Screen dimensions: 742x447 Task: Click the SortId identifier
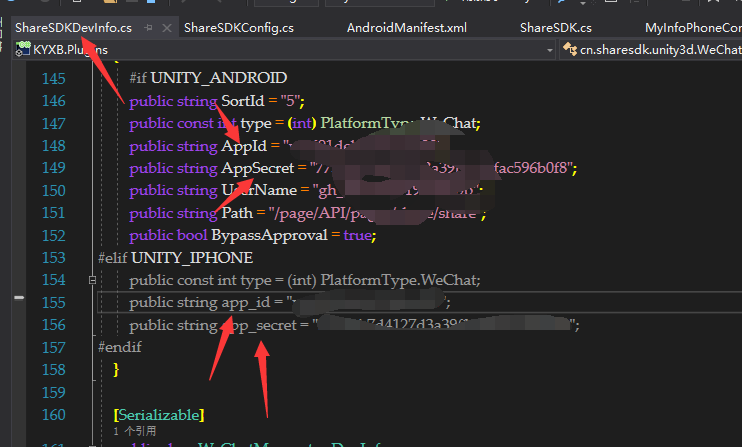pyautogui.click(x=243, y=101)
